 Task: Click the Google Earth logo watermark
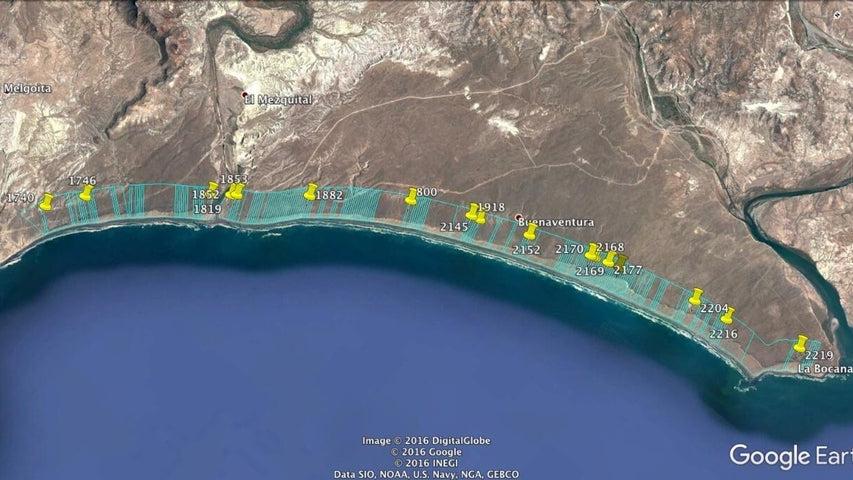[x=790, y=456]
